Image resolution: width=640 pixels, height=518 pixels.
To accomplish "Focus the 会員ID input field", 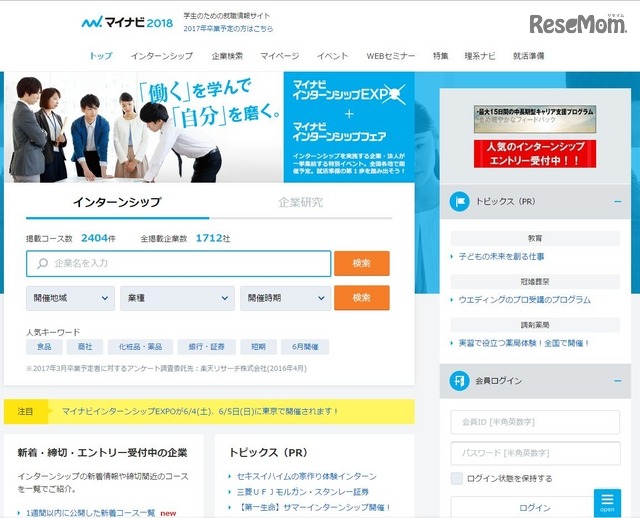I will click(x=535, y=422).
